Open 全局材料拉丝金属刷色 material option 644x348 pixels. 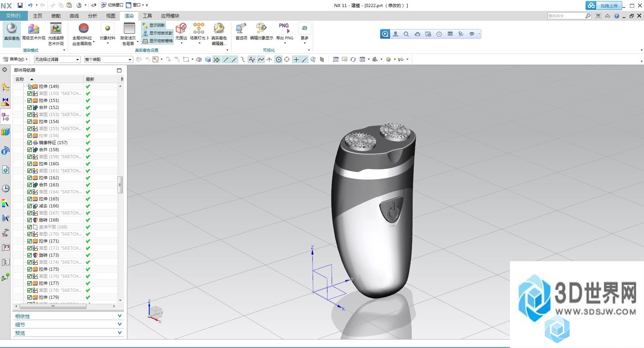(83, 34)
